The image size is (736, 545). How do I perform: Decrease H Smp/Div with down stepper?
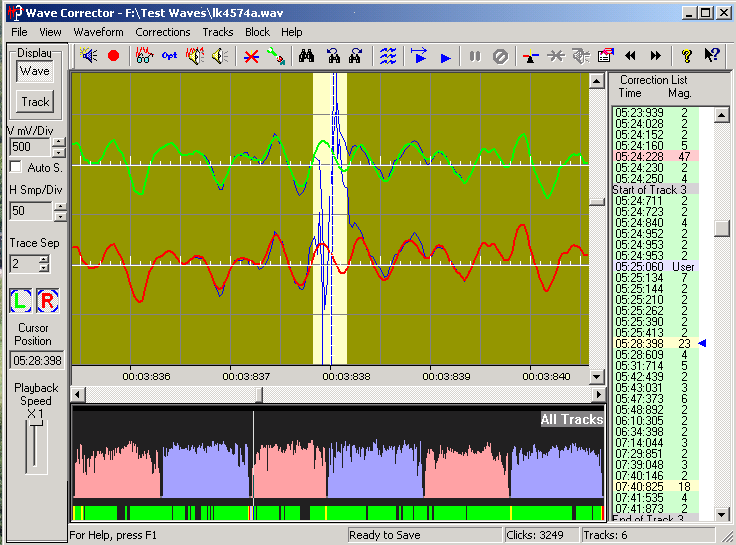tap(60, 216)
